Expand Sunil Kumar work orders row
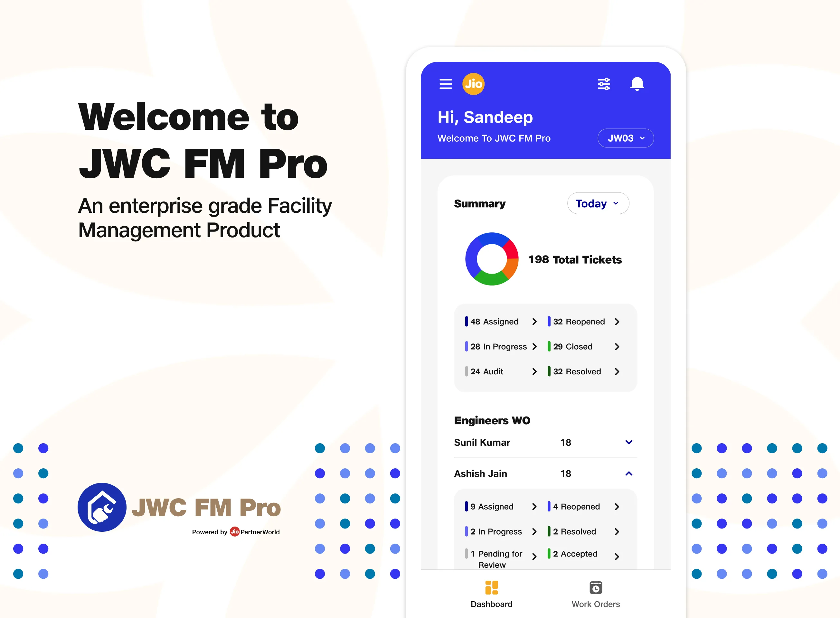Image resolution: width=840 pixels, height=618 pixels. point(626,443)
